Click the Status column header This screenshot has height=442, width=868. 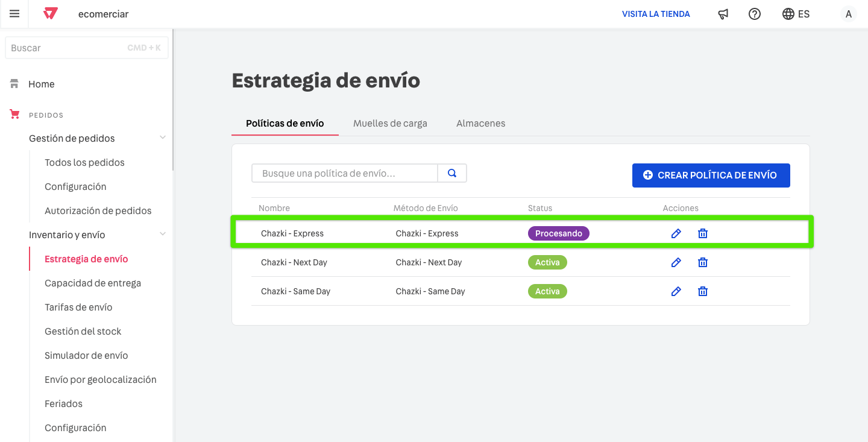pyautogui.click(x=540, y=208)
